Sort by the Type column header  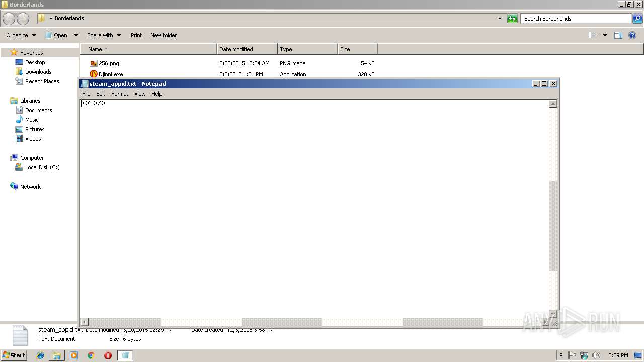click(x=307, y=49)
